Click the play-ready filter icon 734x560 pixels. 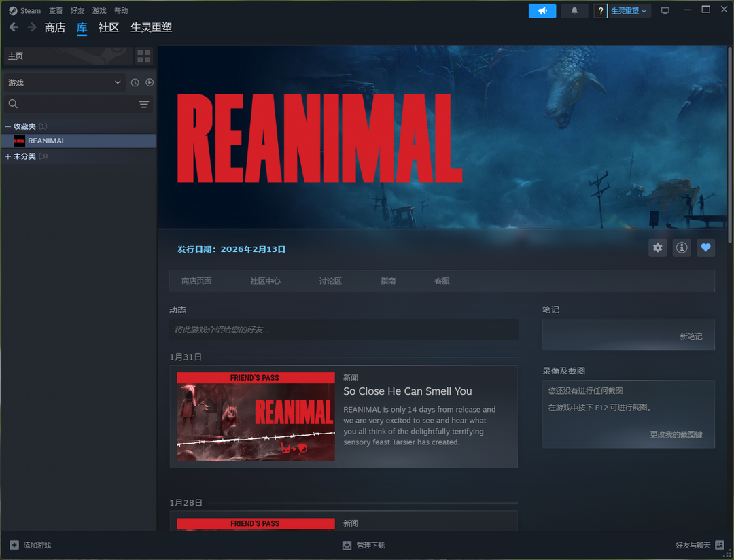(150, 82)
